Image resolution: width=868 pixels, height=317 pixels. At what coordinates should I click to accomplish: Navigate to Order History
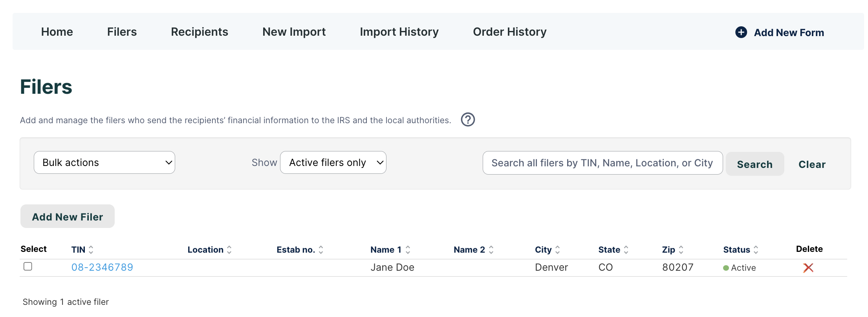coord(509,32)
